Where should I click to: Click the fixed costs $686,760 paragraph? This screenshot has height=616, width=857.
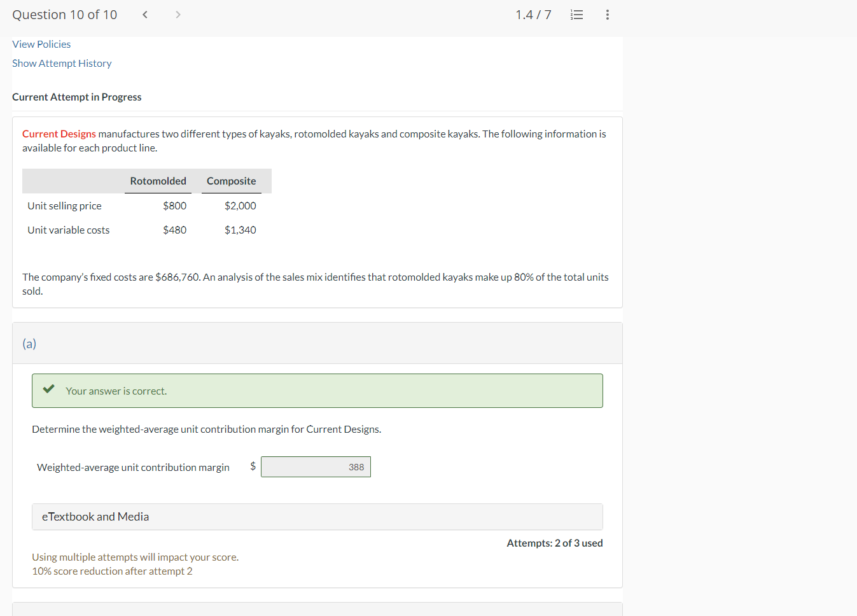click(316, 284)
